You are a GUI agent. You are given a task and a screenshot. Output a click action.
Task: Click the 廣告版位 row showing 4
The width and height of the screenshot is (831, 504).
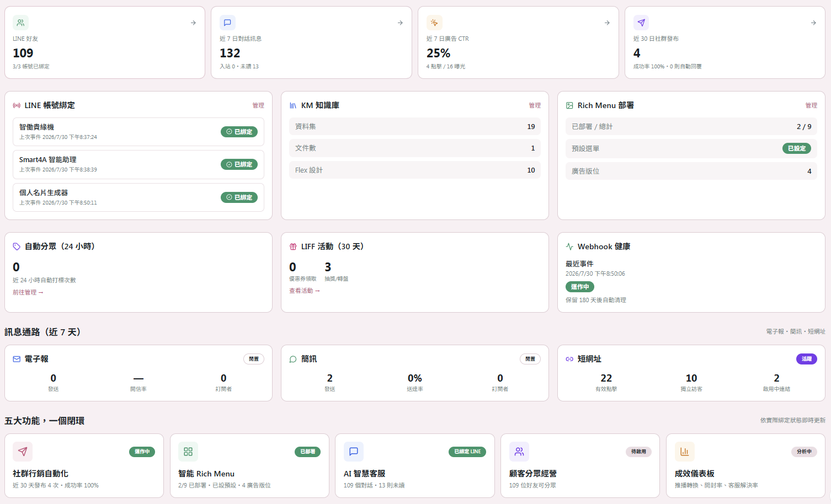point(691,171)
